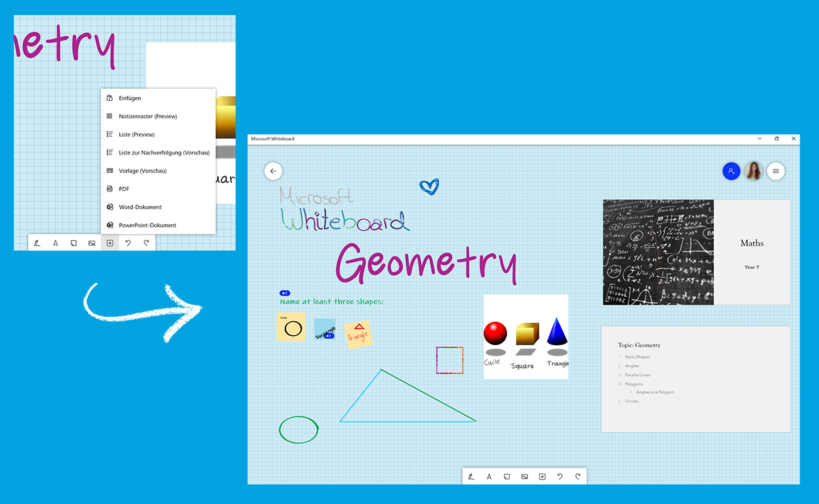The width and height of the screenshot is (819, 504).
Task: Open the hamburger settings menu
Action: 776,171
